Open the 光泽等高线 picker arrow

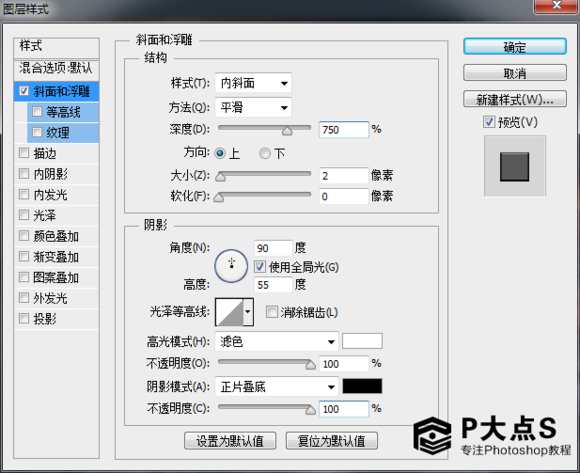[248, 312]
